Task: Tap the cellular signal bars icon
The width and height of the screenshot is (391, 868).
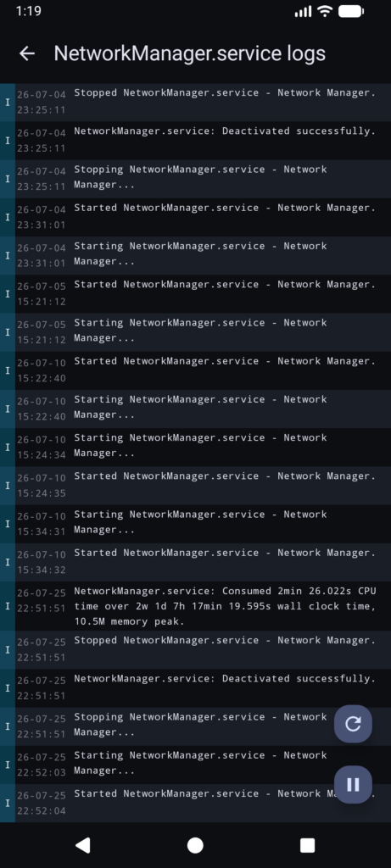Action: coord(303,11)
